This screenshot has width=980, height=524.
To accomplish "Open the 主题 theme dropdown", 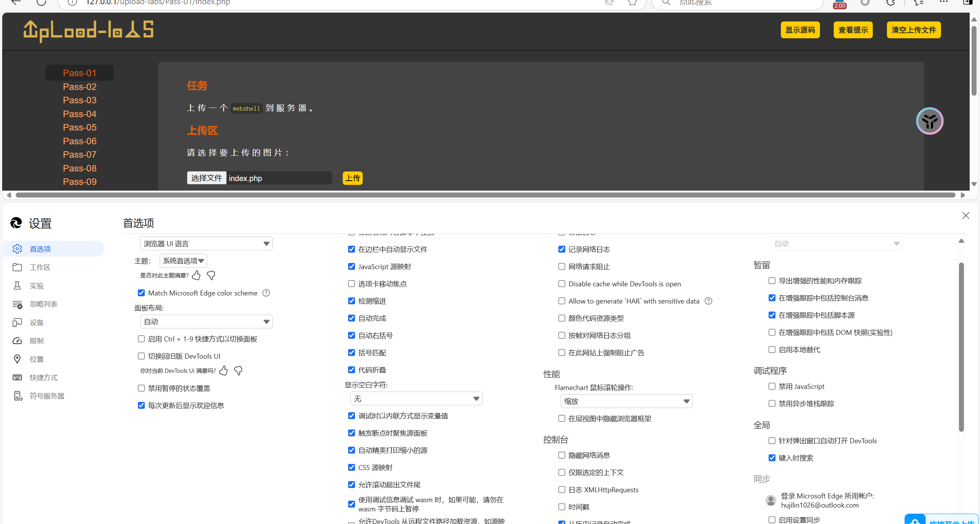I will pyautogui.click(x=183, y=261).
